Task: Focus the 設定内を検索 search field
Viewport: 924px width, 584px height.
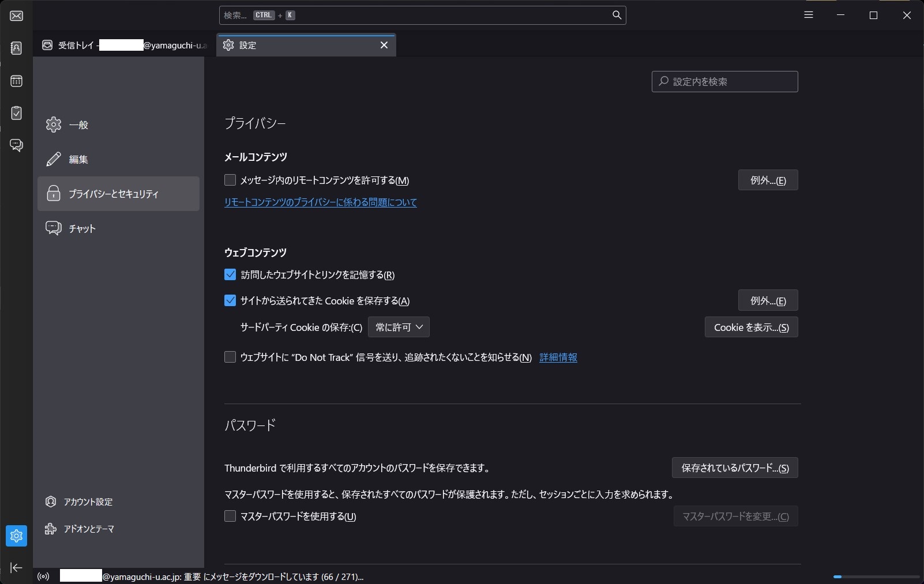Action: point(725,81)
